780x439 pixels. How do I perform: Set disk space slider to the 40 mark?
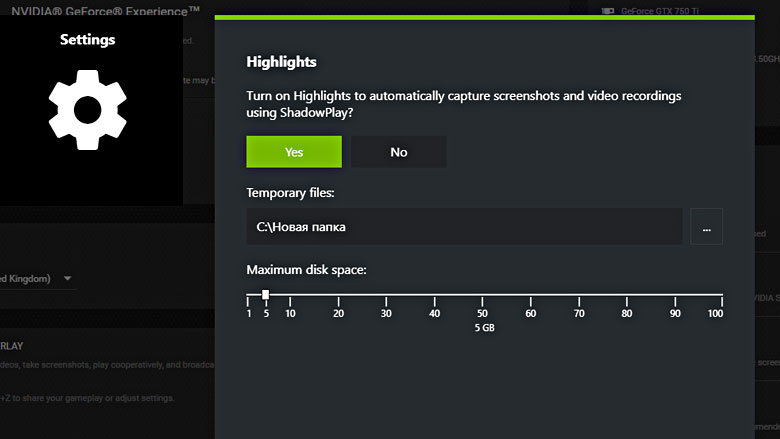click(x=434, y=295)
